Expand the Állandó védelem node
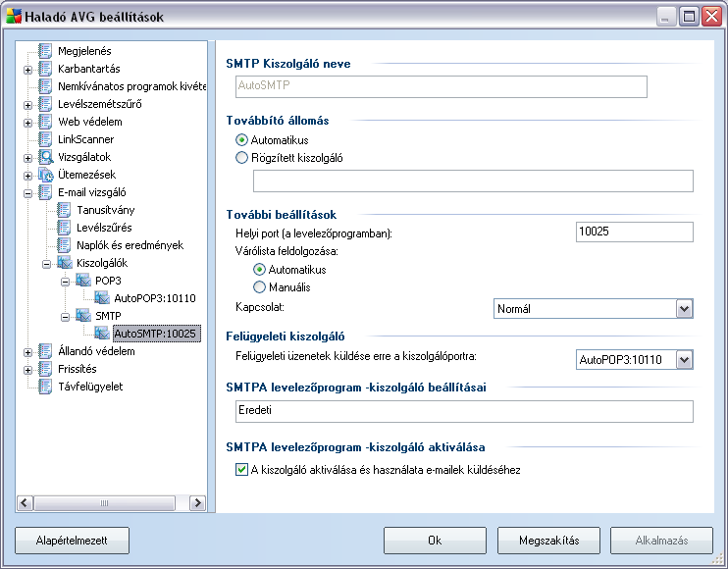This screenshot has width=728, height=569. (27, 352)
